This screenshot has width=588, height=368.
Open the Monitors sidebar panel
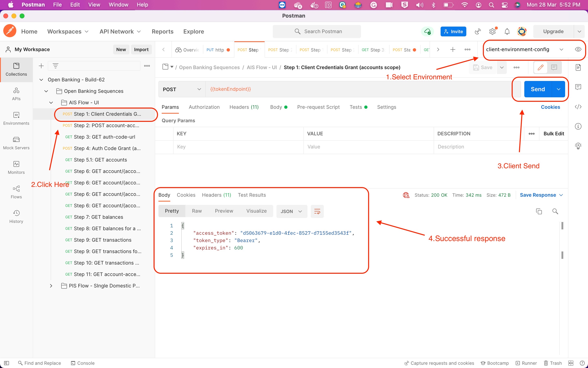[x=16, y=168]
